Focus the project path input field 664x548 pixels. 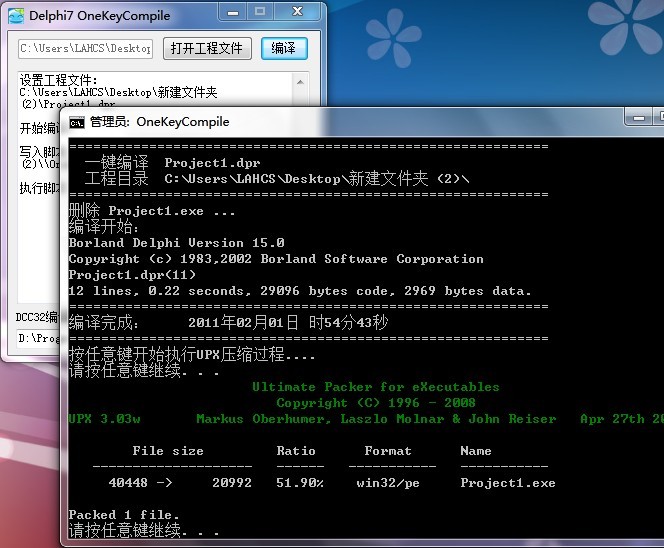pos(86,48)
